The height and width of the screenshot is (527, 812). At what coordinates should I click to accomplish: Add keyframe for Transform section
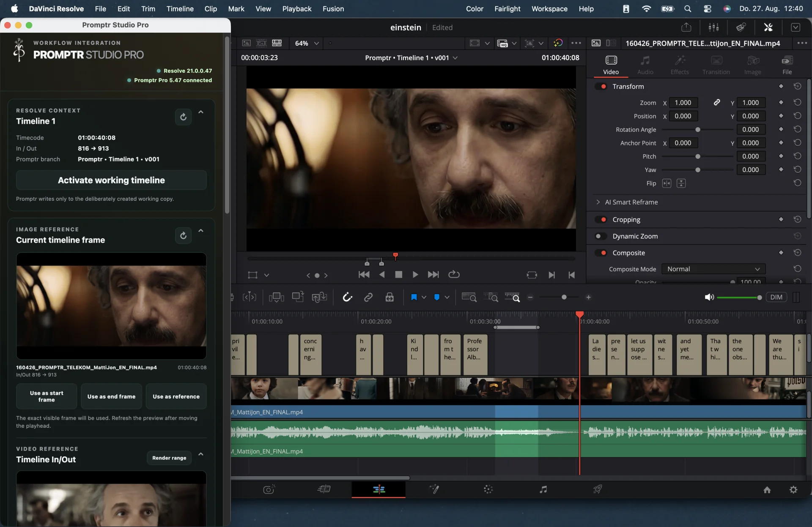click(x=781, y=87)
